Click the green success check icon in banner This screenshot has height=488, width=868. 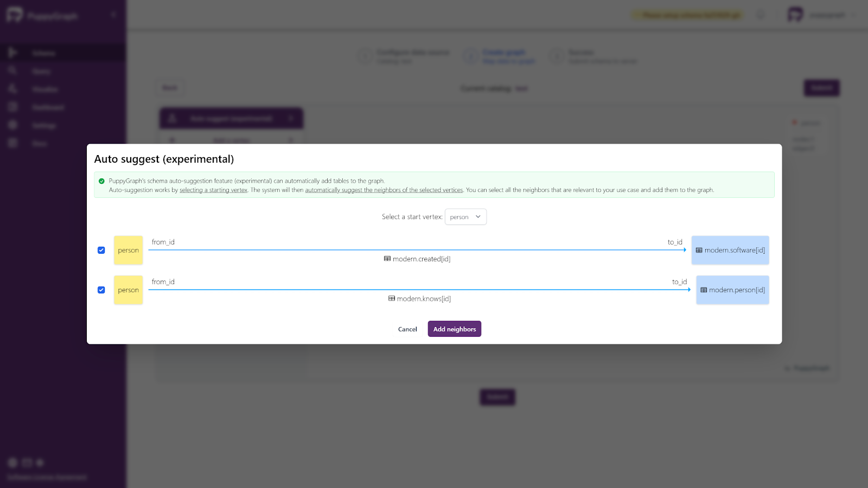click(101, 181)
